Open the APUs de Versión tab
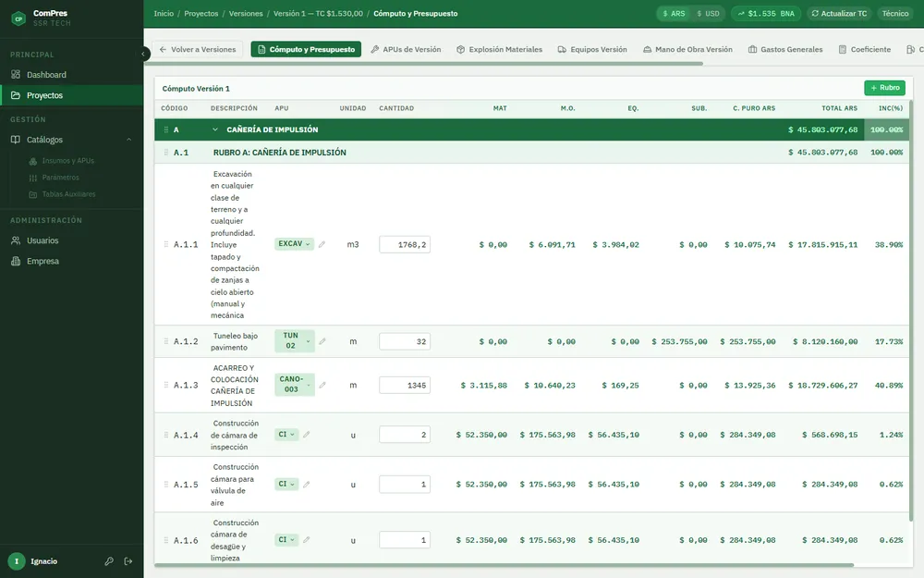The image size is (924, 578). point(406,50)
